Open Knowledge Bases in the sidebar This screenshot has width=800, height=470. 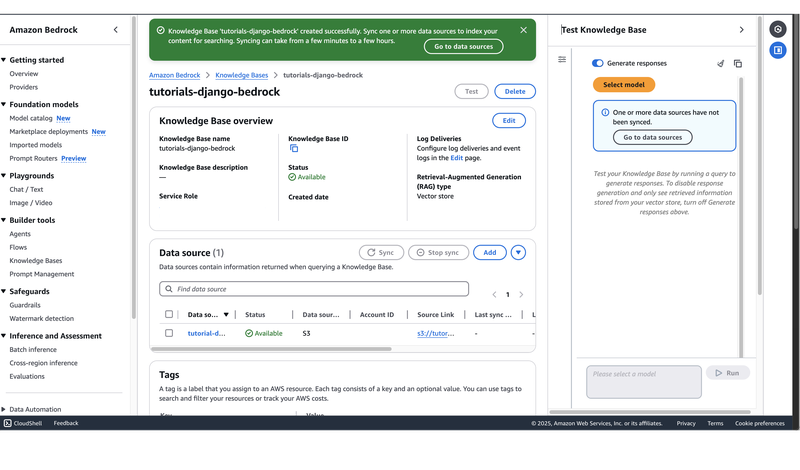pos(36,261)
